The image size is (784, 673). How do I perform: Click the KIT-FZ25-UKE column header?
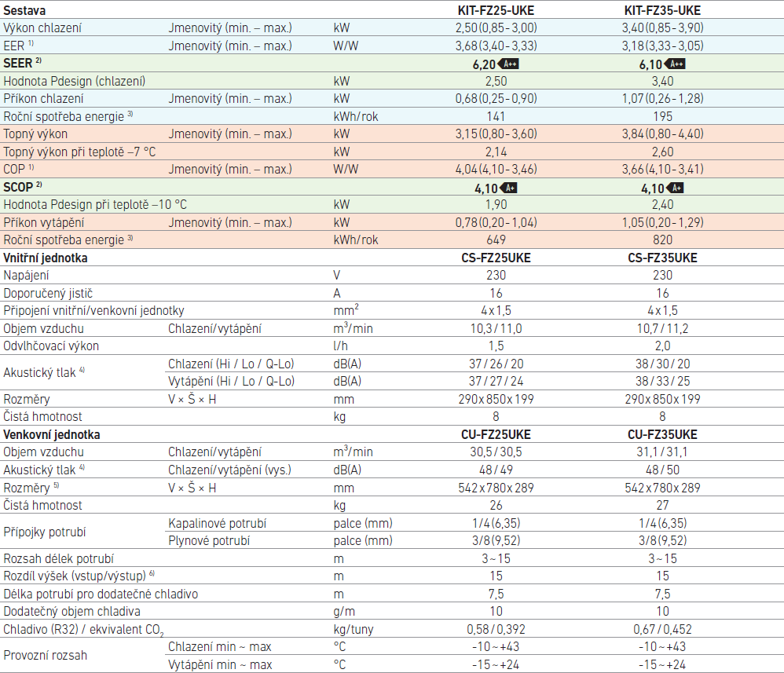pos(496,10)
